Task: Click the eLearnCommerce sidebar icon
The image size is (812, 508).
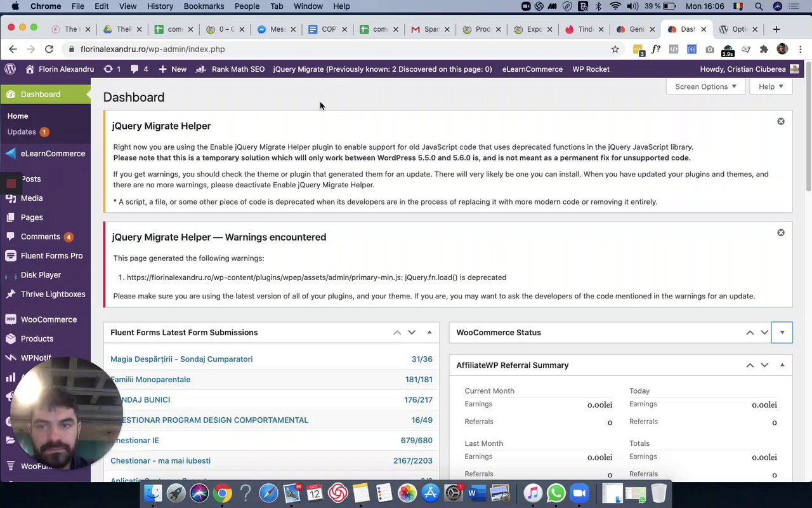Action: (x=10, y=153)
